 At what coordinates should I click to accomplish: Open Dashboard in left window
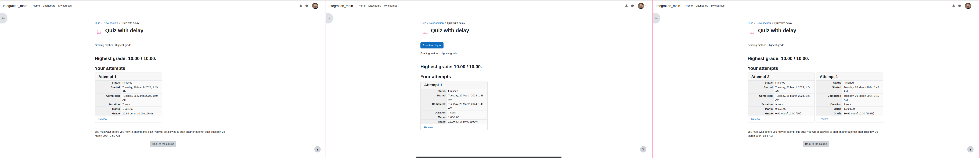coord(49,6)
